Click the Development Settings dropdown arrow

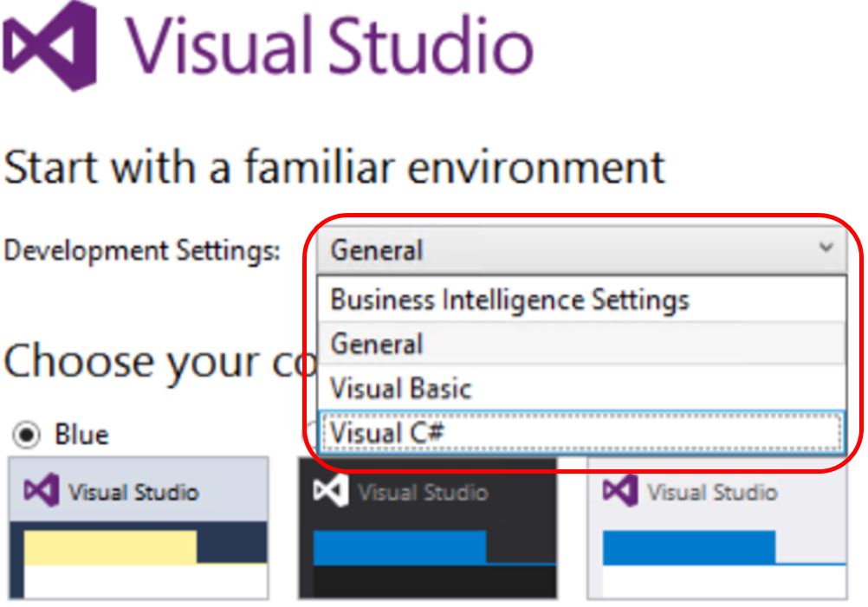[826, 249]
